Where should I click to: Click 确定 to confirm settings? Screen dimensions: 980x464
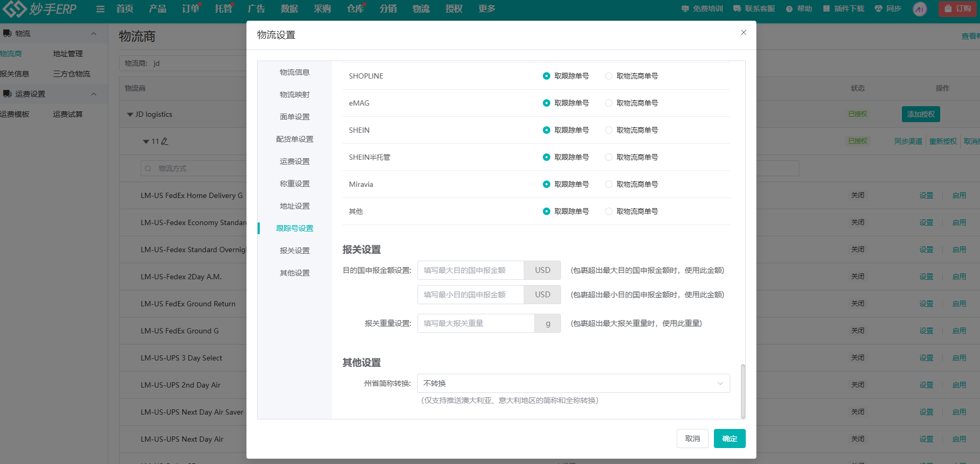730,439
